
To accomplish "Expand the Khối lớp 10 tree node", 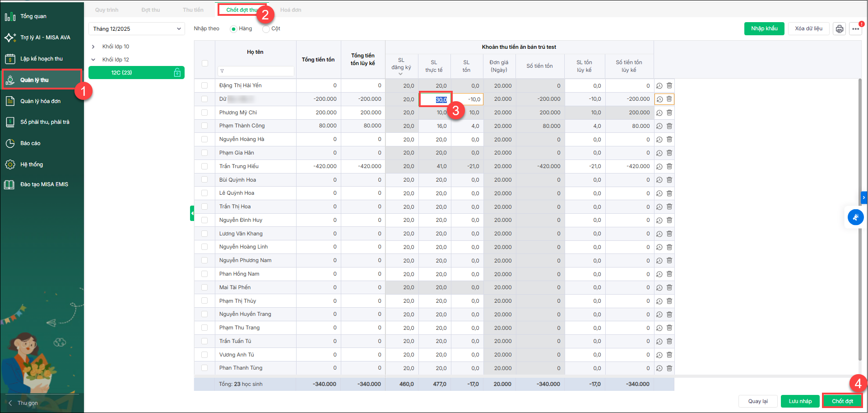I will click(93, 47).
